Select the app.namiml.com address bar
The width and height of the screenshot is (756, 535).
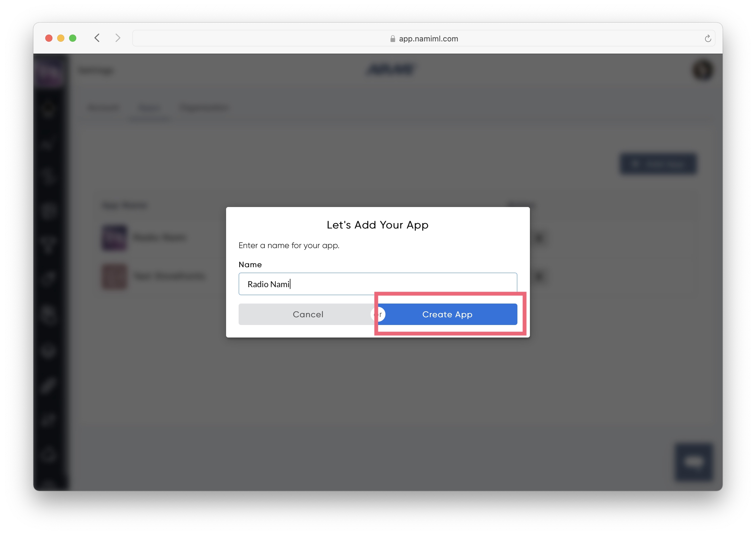coord(424,38)
